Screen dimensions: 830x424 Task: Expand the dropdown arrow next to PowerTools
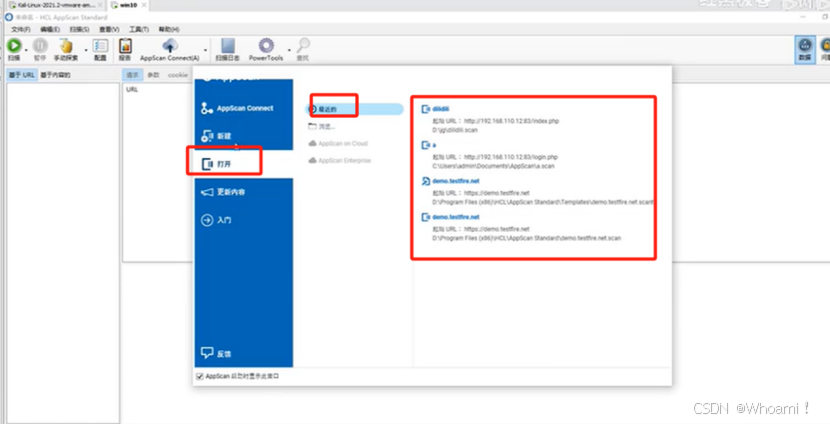tap(288, 49)
